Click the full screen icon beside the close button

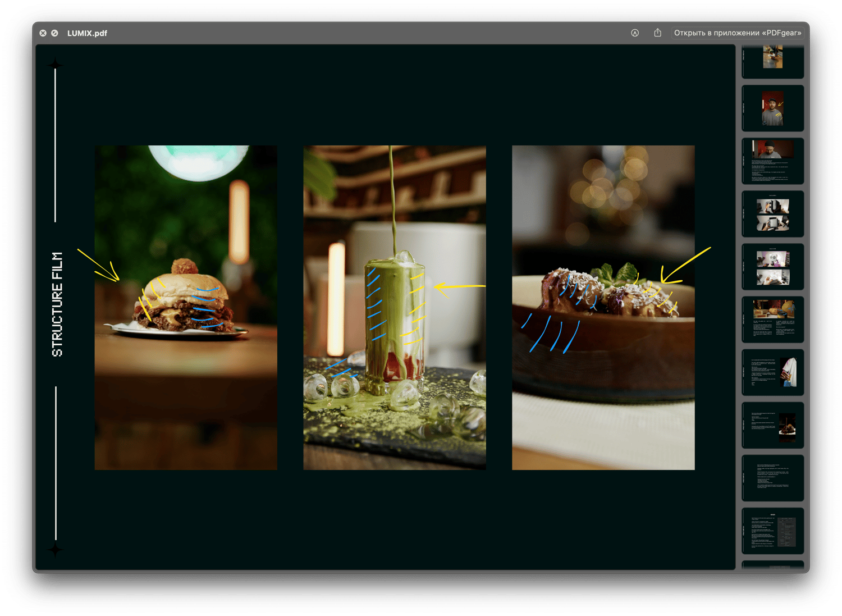(54, 33)
